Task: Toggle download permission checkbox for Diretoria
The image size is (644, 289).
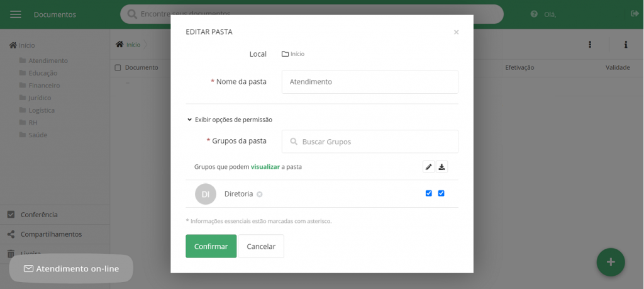Action: (x=441, y=193)
